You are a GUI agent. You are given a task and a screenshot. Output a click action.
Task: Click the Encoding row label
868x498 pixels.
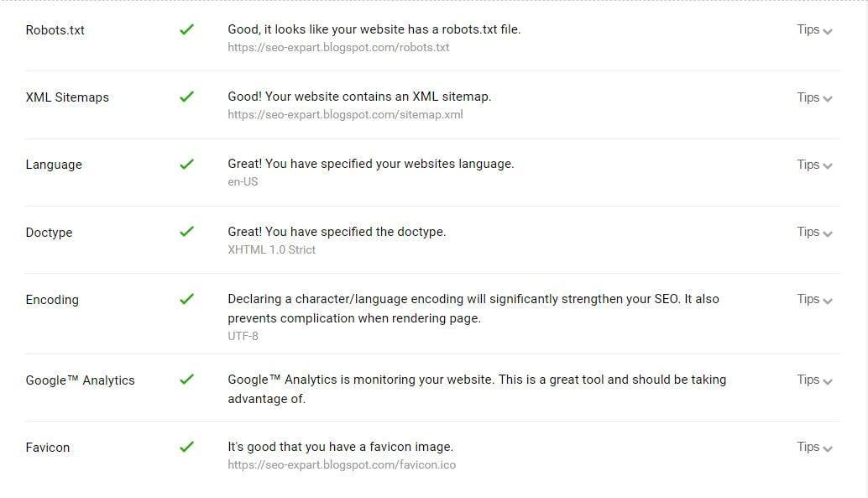coord(52,299)
